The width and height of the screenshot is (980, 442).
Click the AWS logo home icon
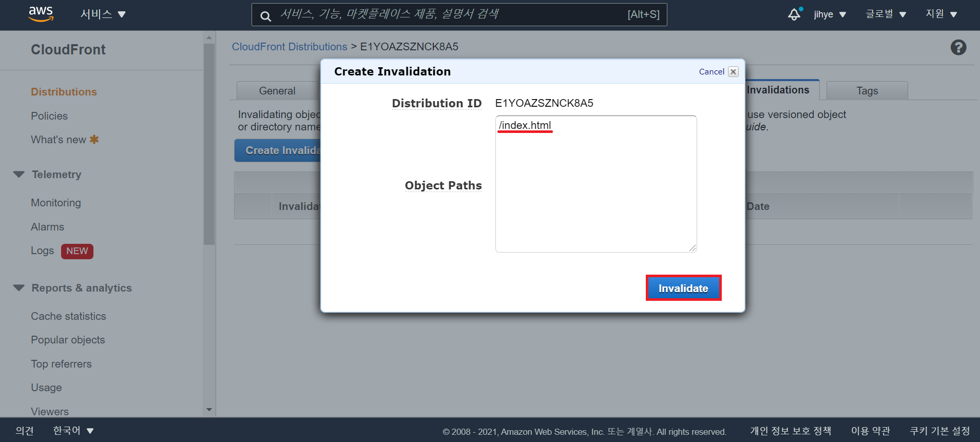(41, 14)
